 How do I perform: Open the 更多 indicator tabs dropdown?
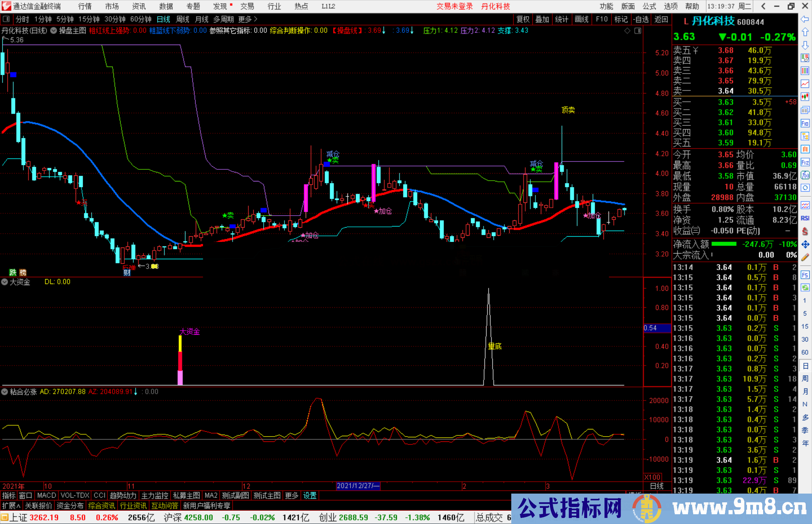pyautogui.click(x=291, y=495)
